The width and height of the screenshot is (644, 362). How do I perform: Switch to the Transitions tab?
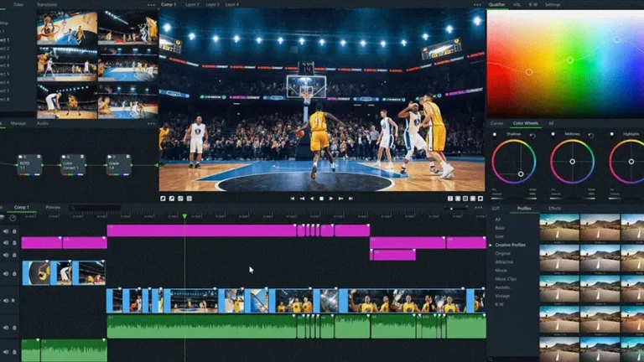coord(47,4)
